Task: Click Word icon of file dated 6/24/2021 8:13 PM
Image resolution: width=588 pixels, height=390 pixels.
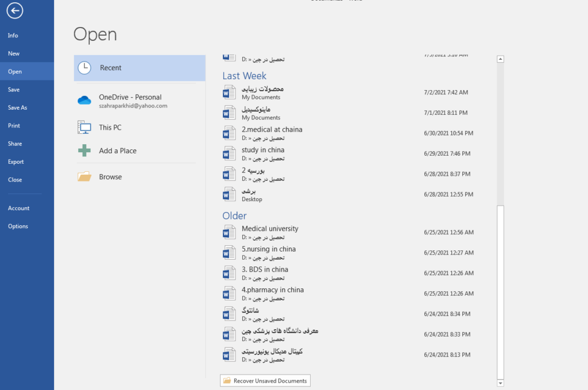Action: tap(229, 355)
